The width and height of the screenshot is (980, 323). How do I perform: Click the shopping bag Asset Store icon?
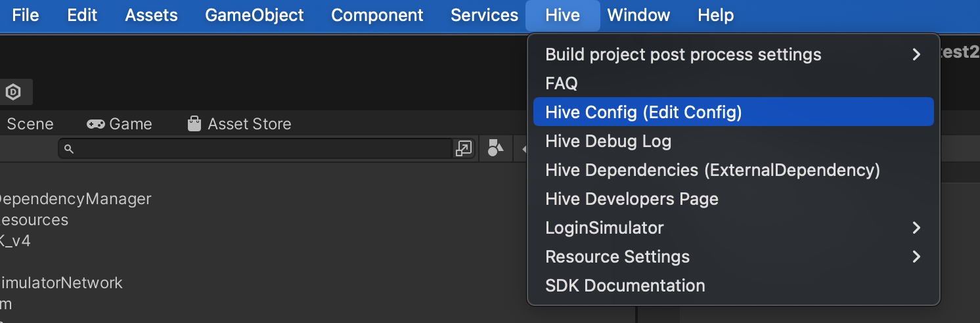194,123
